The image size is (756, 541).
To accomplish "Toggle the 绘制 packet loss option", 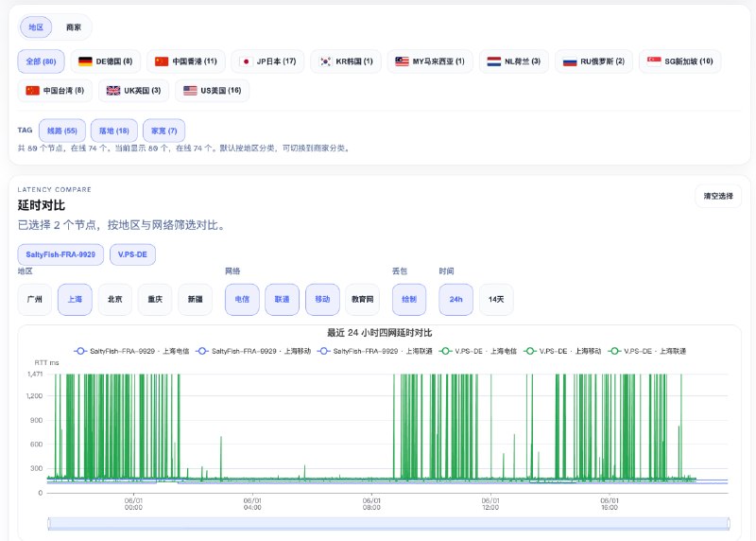I will coord(409,299).
